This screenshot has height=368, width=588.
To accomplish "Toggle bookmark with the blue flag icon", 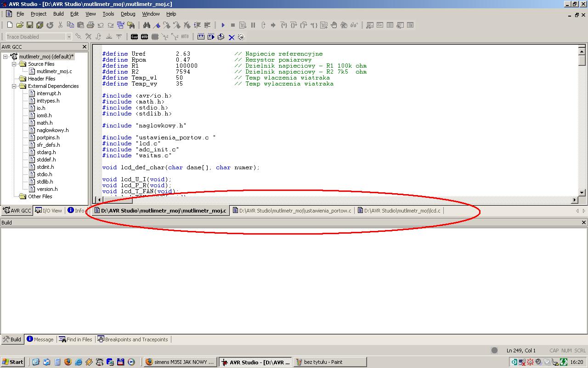I will pos(157,25).
